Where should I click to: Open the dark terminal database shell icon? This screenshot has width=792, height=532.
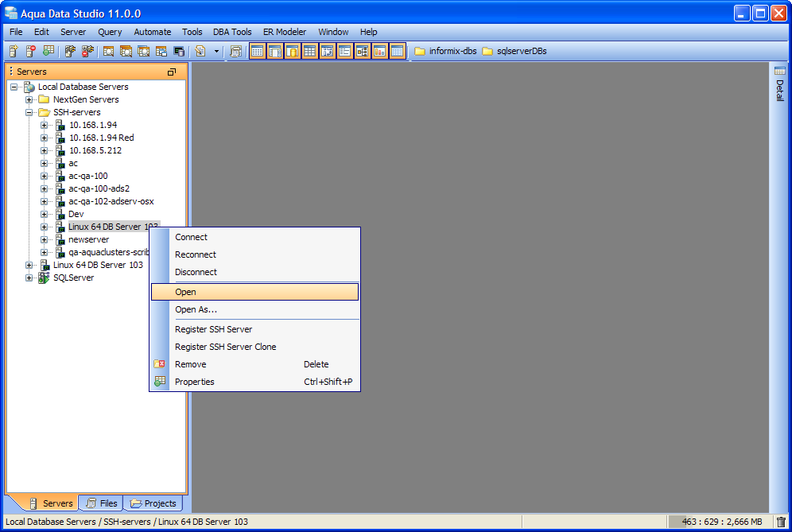(179, 51)
